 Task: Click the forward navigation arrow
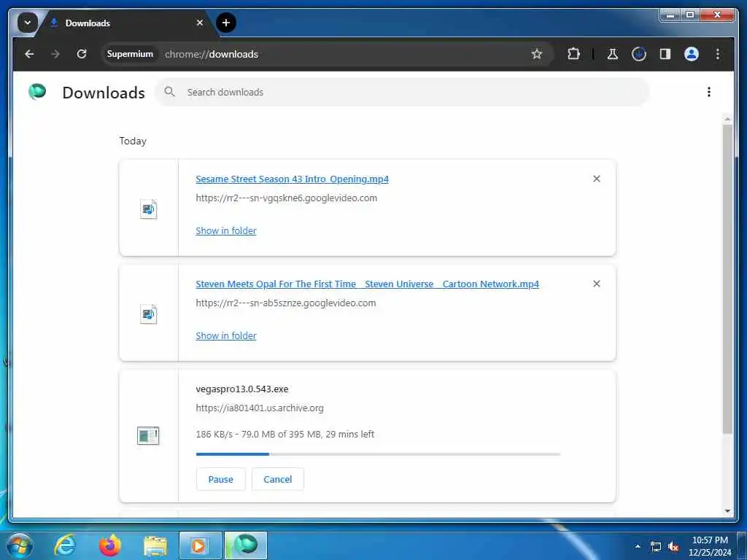coord(55,54)
